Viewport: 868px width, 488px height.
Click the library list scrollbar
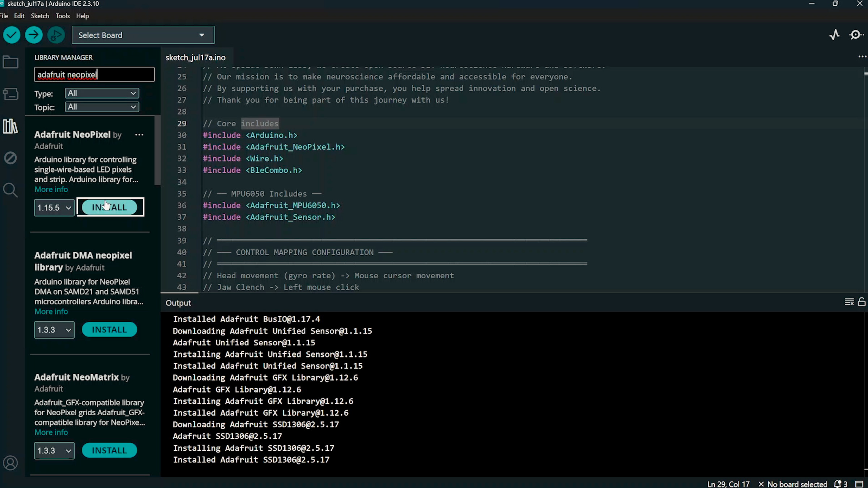pyautogui.click(x=157, y=150)
